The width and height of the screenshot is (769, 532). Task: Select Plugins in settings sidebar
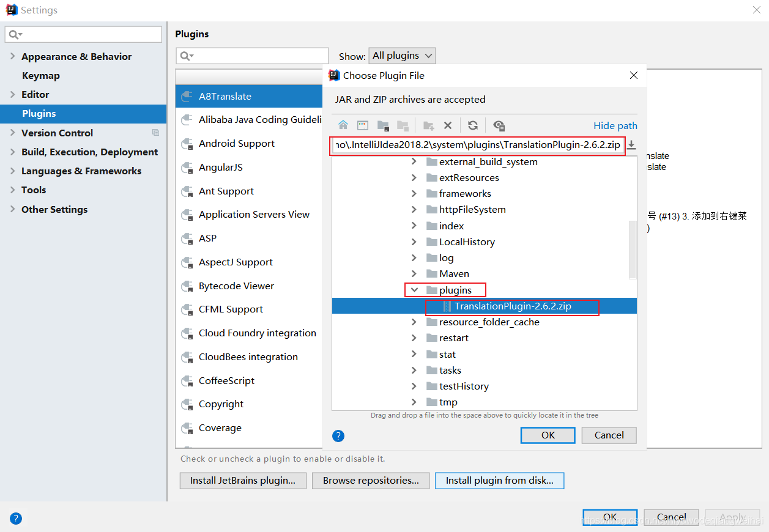[83, 114]
